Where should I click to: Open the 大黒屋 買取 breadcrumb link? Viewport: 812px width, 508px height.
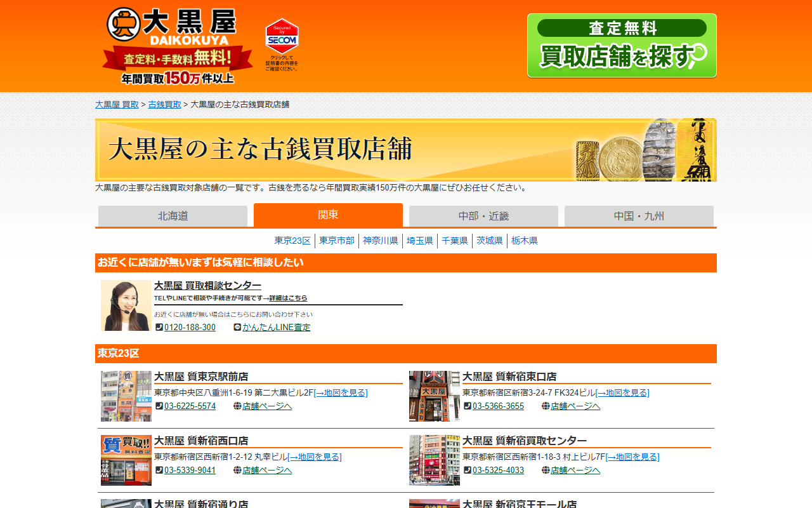click(117, 105)
